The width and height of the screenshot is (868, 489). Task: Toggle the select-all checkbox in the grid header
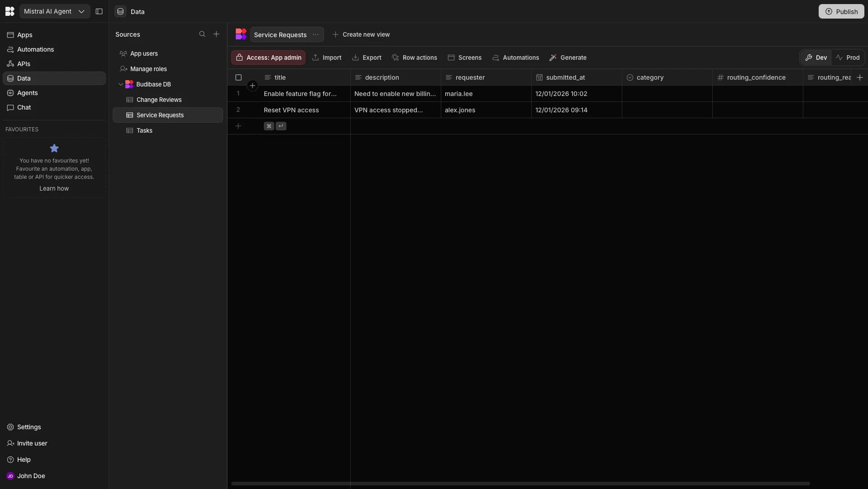coord(238,77)
